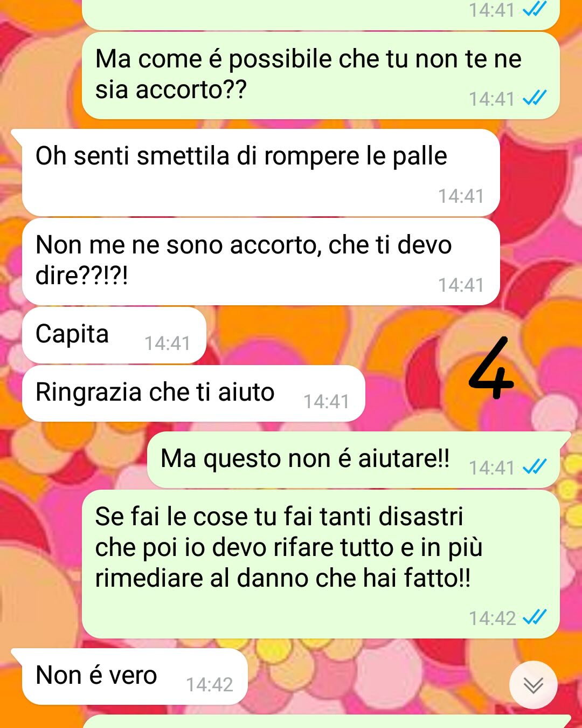
Task: Tap the blue ticks next to 14:42
Action: (535, 616)
